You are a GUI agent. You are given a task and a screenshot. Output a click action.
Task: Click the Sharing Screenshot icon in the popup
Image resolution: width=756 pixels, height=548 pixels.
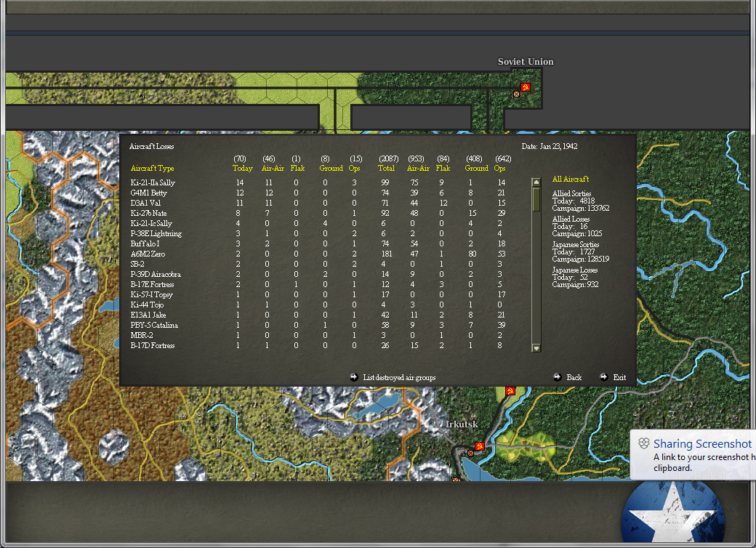[644, 443]
